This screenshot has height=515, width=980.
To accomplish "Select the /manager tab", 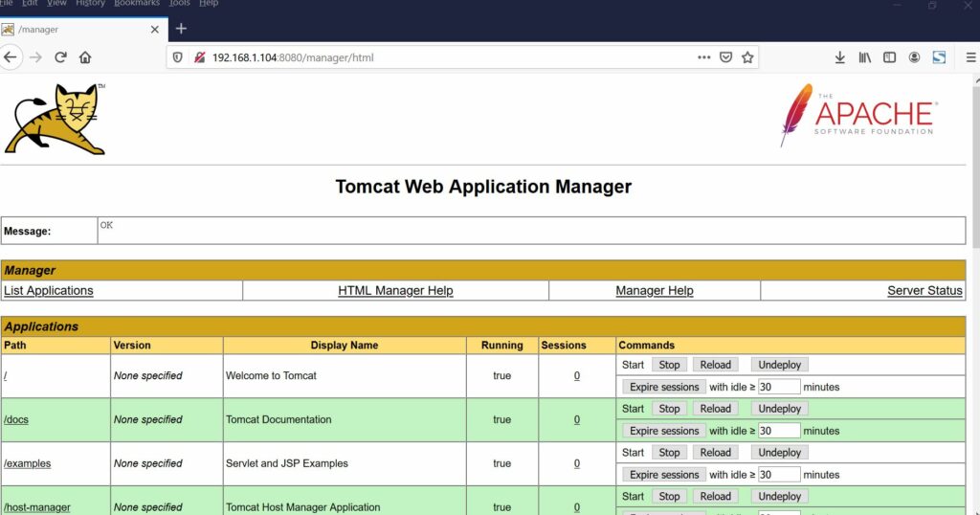I will (84, 30).
